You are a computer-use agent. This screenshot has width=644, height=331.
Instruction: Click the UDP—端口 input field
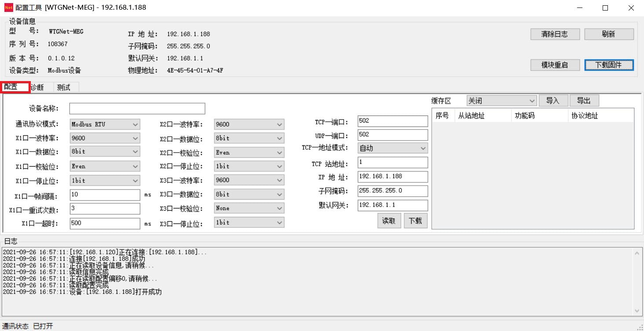pyautogui.click(x=393, y=134)
